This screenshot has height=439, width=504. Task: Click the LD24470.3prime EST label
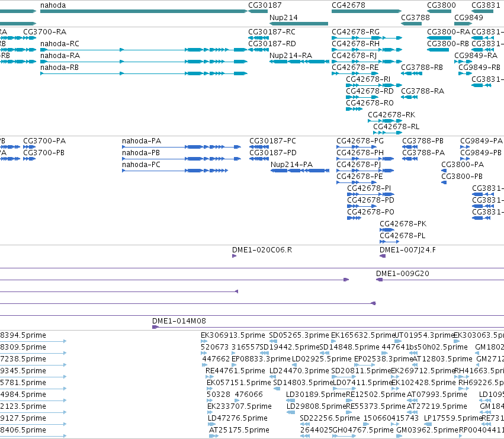(x=299, y=371)
